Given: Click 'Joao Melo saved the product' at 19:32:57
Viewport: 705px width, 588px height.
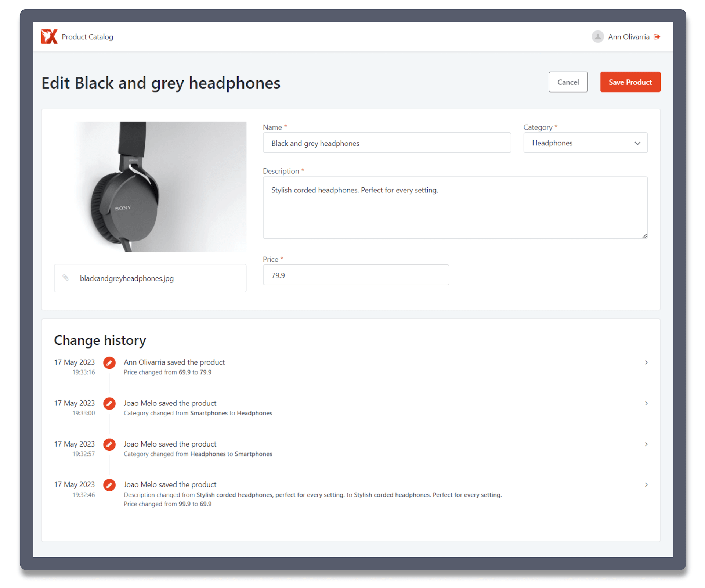Looking at the screenshot, I should click(x=170, y=444).
